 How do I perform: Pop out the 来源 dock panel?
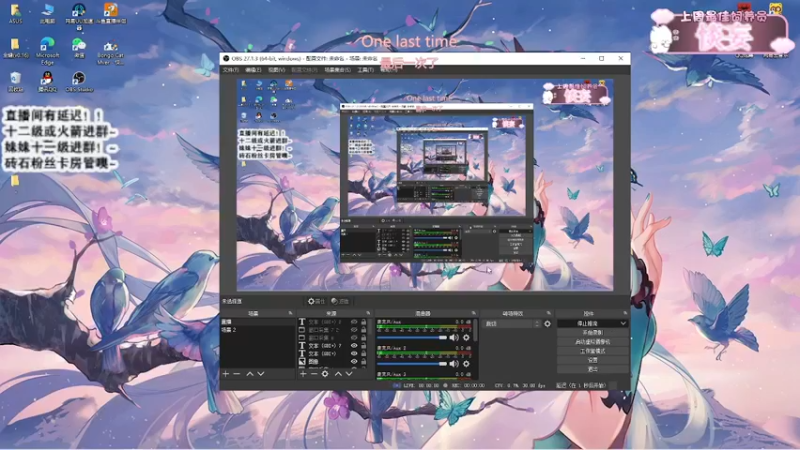point(368,313)
